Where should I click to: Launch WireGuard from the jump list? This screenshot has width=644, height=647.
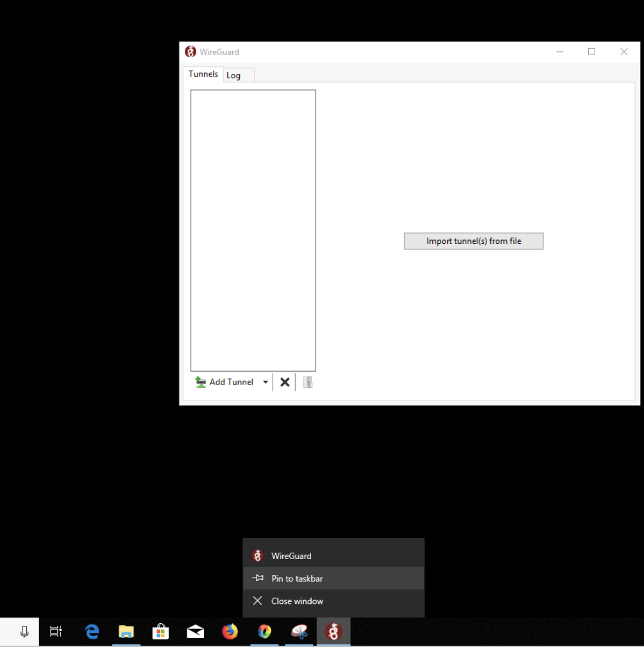pos(333,556)
